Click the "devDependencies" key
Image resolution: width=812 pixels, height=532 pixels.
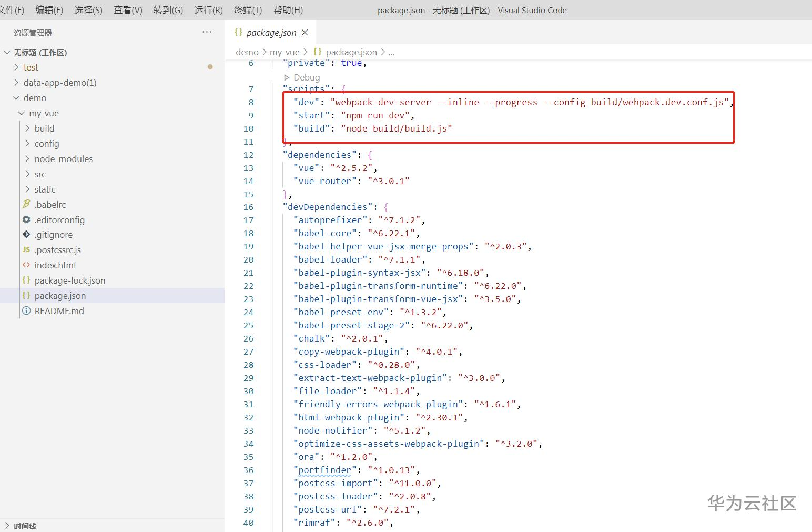coord(328,207)
